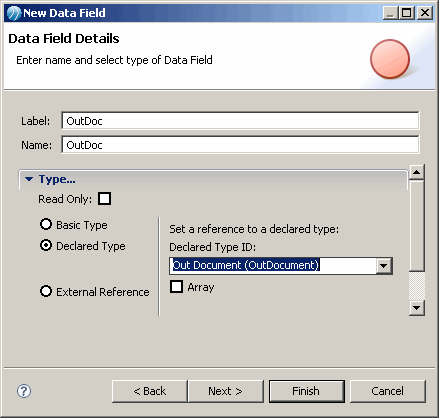This screenshot has height=418, width=439.
Task: Open the help question mark icon
Action: click(x=24, y=391)
